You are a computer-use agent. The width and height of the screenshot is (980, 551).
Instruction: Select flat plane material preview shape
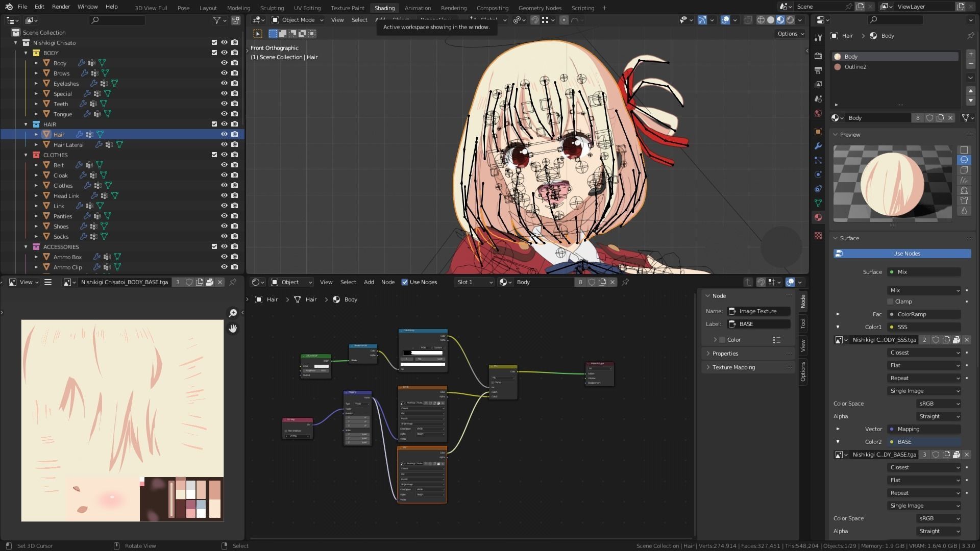coord(964,150)
